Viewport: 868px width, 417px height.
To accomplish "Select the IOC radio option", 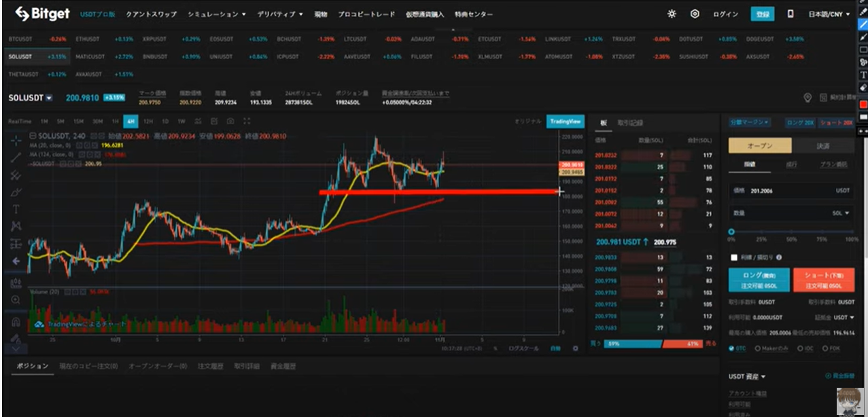I will coord(805,348).
